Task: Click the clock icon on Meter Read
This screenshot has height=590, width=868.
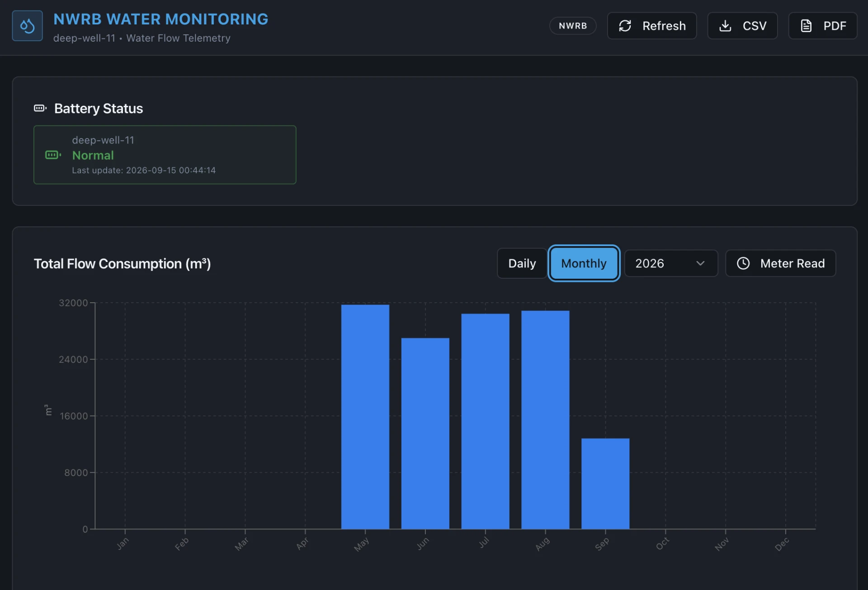Action: (x=743, y=263)
